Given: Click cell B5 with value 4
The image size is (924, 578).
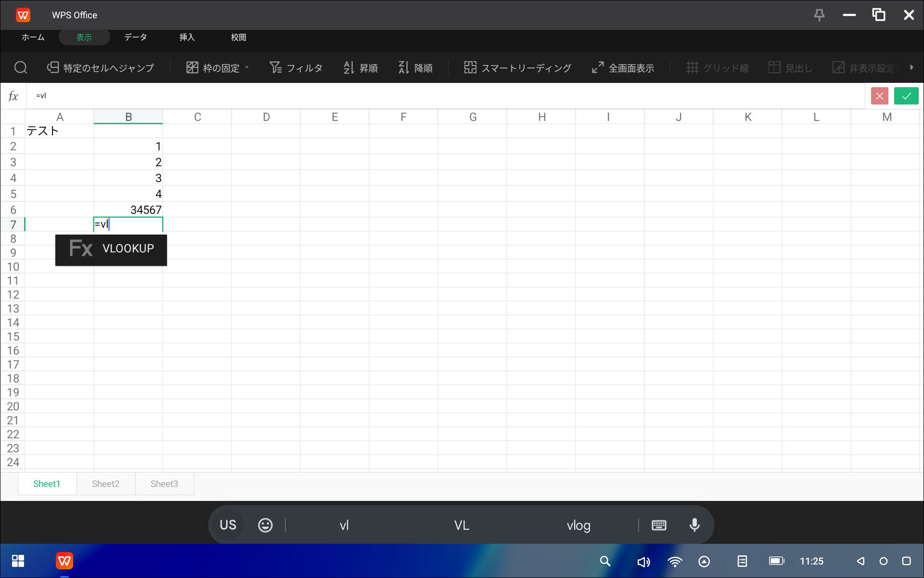Looking at the screenshot, I should coord(128,194).
